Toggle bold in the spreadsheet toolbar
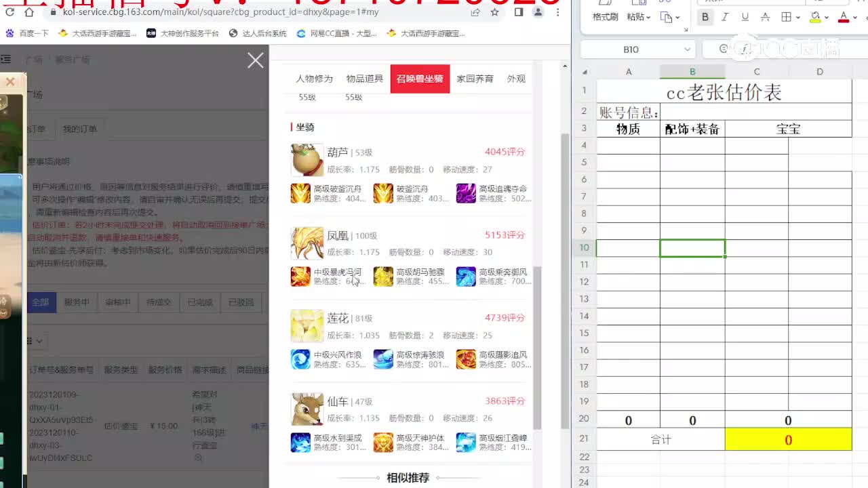Viewport: 868px width, 488px height. click(705, 17)
